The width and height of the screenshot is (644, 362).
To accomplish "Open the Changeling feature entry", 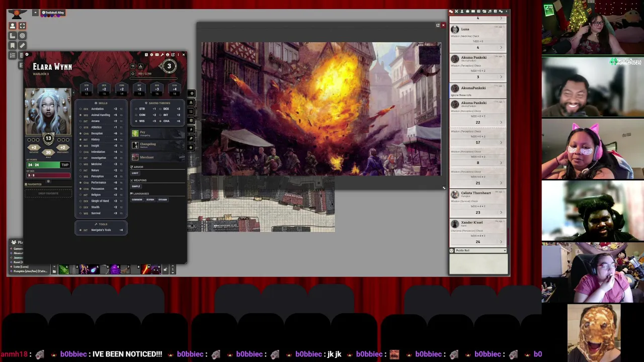I will pos(158,145).
